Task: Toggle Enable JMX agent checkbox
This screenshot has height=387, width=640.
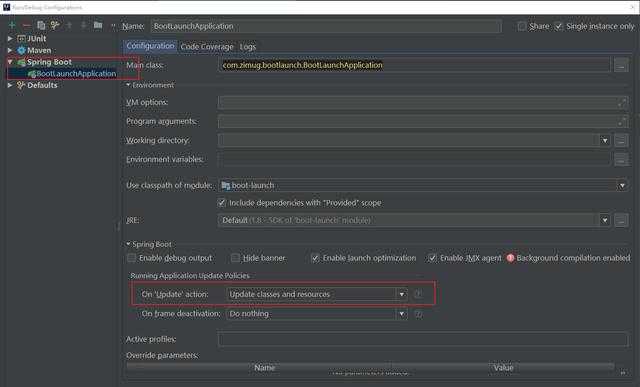Action: coord(432,258)
